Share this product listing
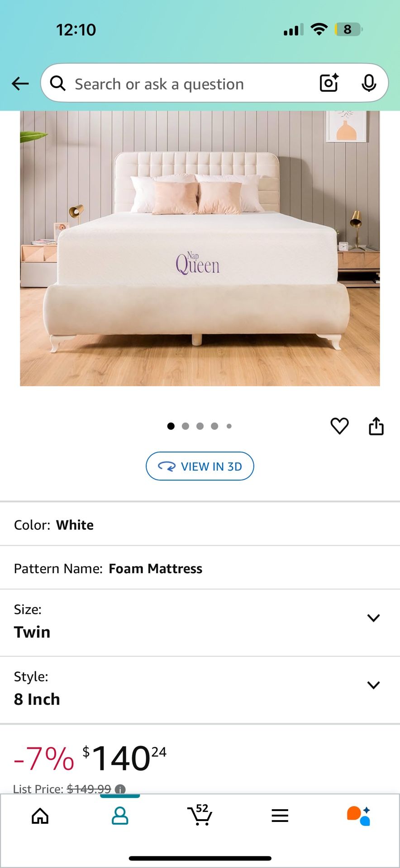 point(376,426)
